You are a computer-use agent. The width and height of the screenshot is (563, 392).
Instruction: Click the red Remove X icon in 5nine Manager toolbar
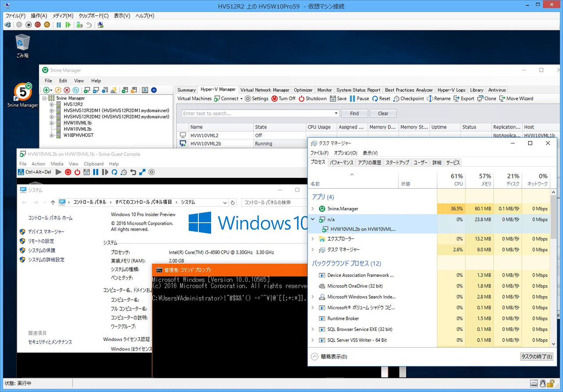[67, 90]
